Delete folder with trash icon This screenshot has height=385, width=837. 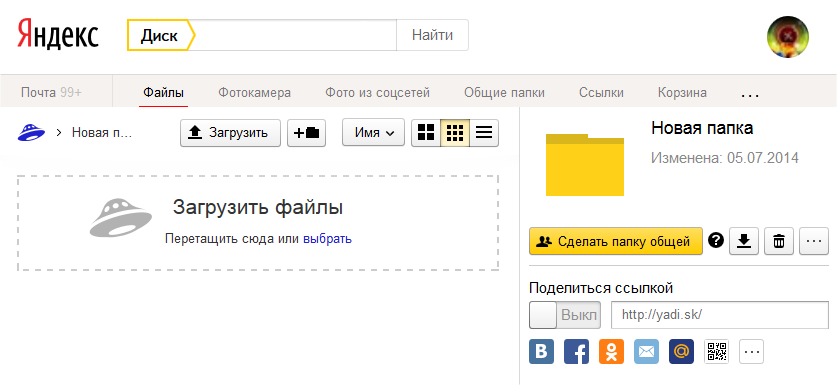tap(779, 241)
